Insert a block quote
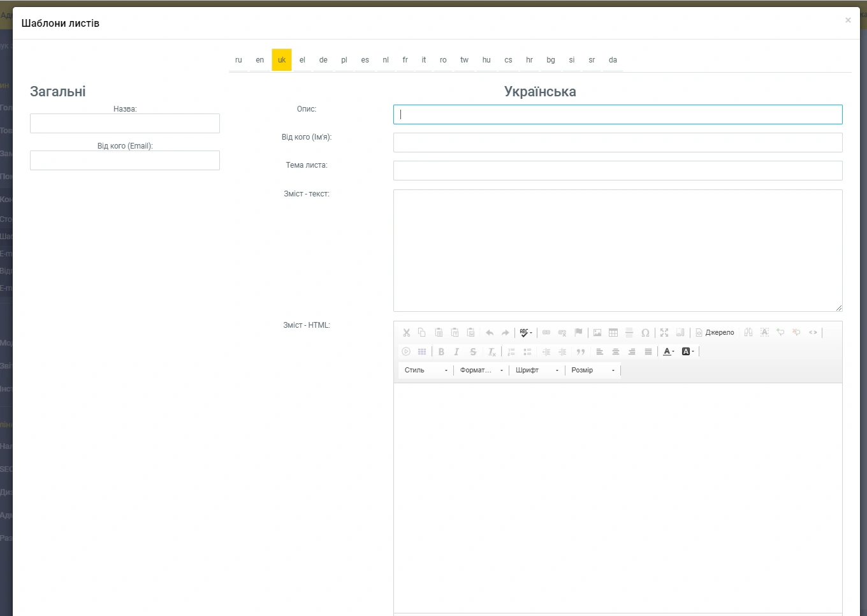The image size is (867, 616). [x=581, y=352]
